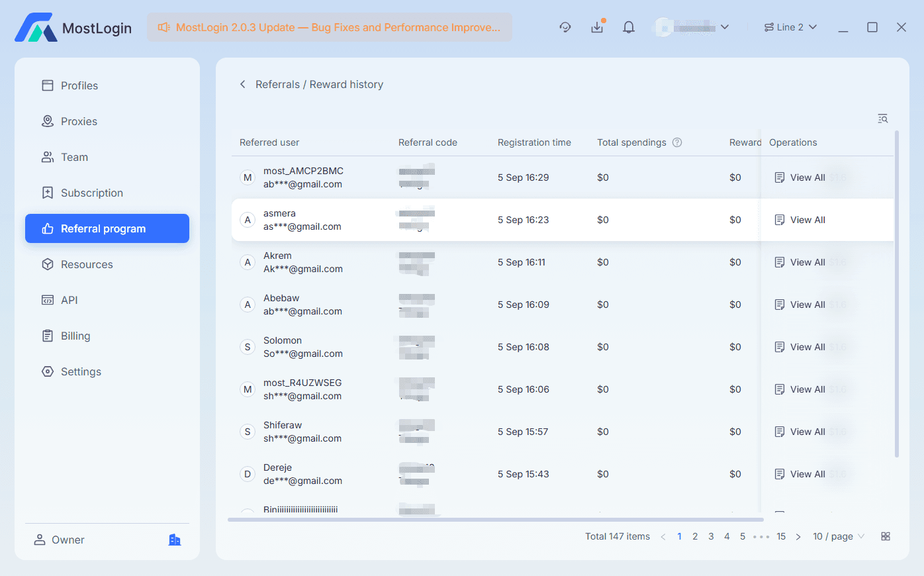
Task: Go back using the Referrals back arrow
Action: click(243, 84)
